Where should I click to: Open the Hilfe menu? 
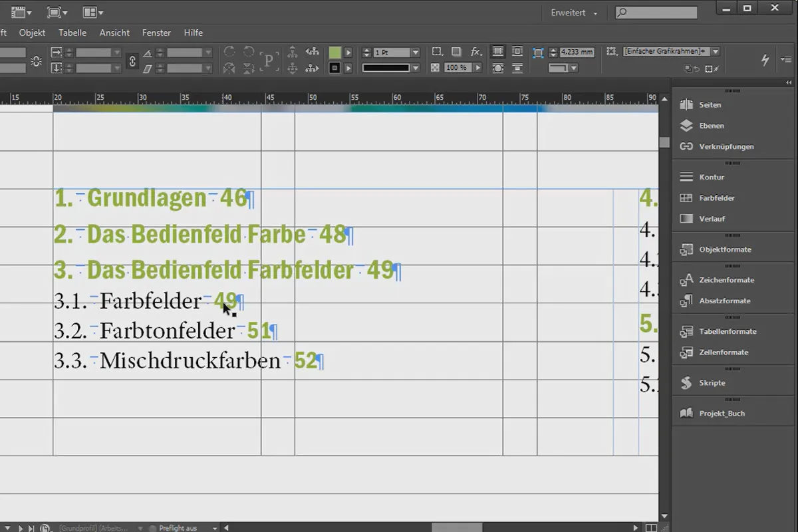tap(194, 33)
